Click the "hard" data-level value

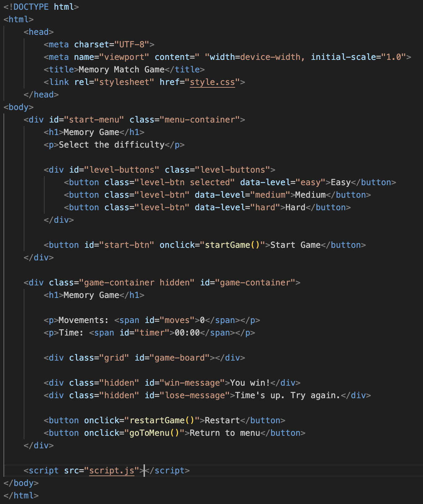click(265, 207)
